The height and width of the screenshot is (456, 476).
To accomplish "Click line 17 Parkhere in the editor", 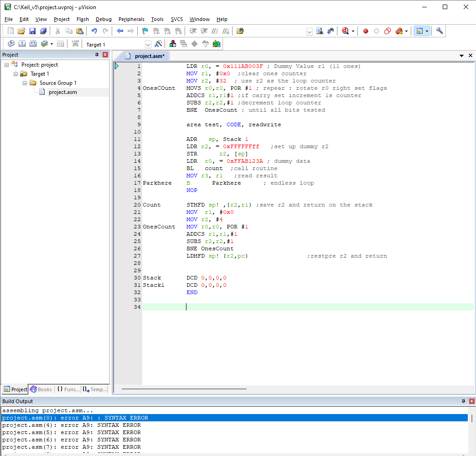I will (157, 182).
